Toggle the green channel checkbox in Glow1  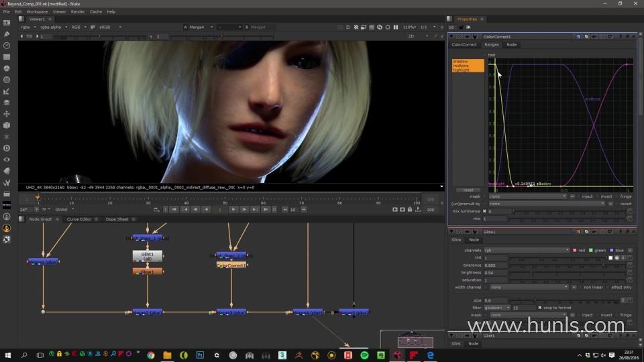[x=590, y=250]
